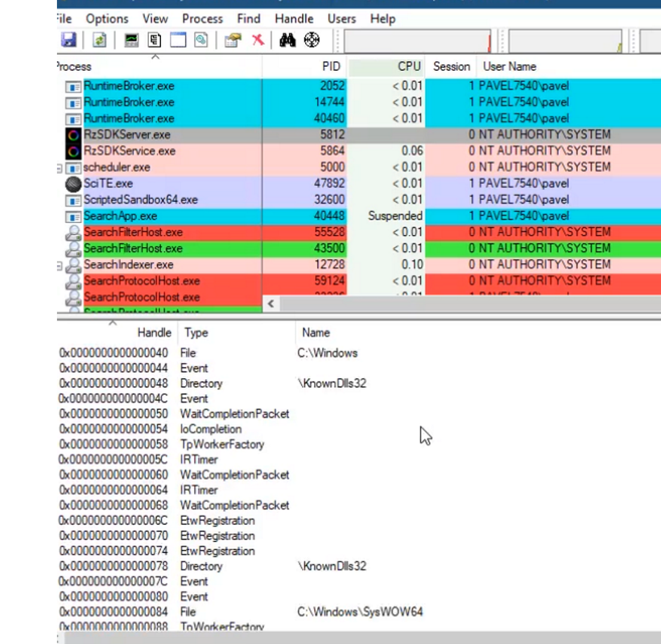
Task: Click the first SearchFilterHost.exe (55528) icon
Action: [73, 233]
